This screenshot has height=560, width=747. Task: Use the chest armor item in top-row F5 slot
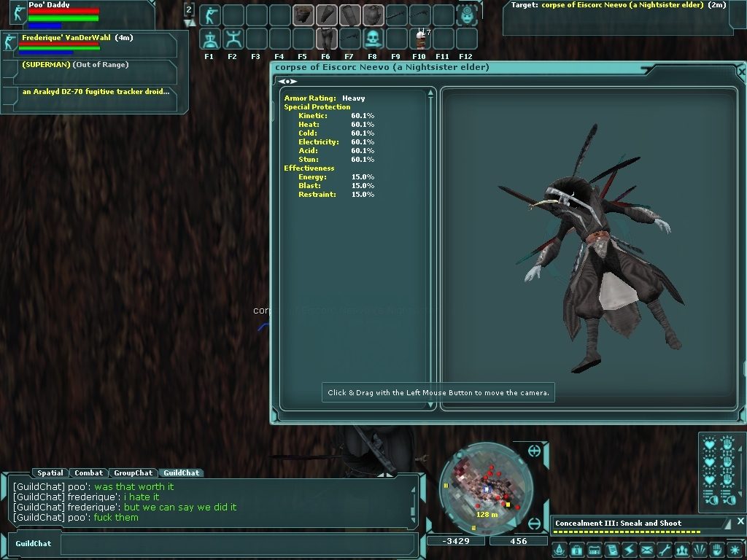(303, 15)
